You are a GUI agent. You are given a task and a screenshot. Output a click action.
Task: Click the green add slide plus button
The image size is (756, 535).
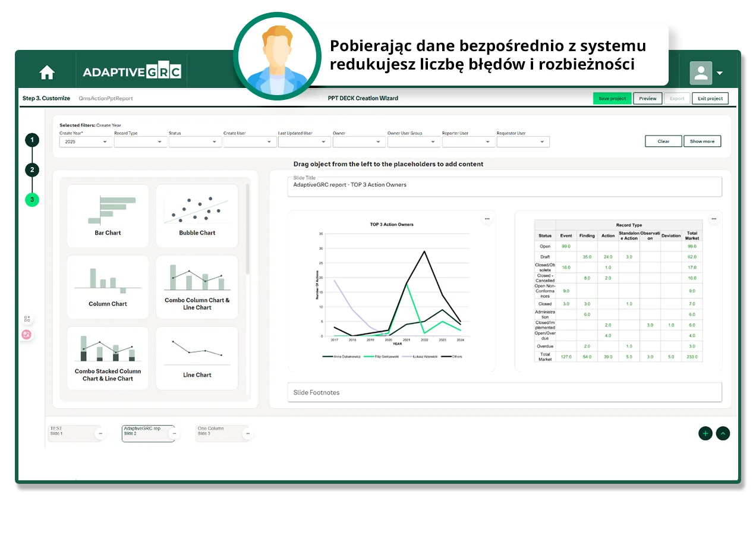(705, 433)
